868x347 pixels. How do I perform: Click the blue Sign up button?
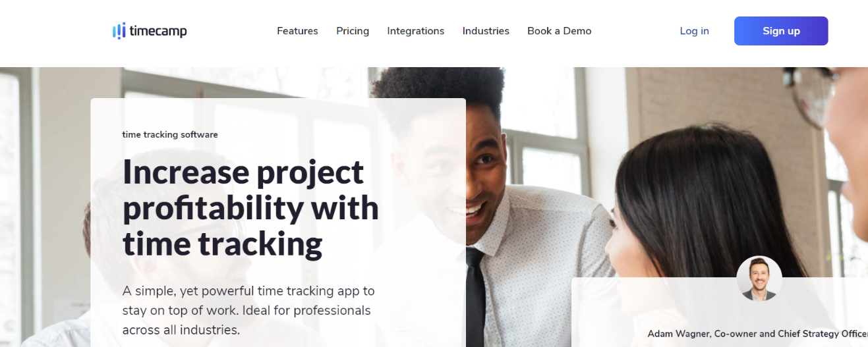[781, 31]
